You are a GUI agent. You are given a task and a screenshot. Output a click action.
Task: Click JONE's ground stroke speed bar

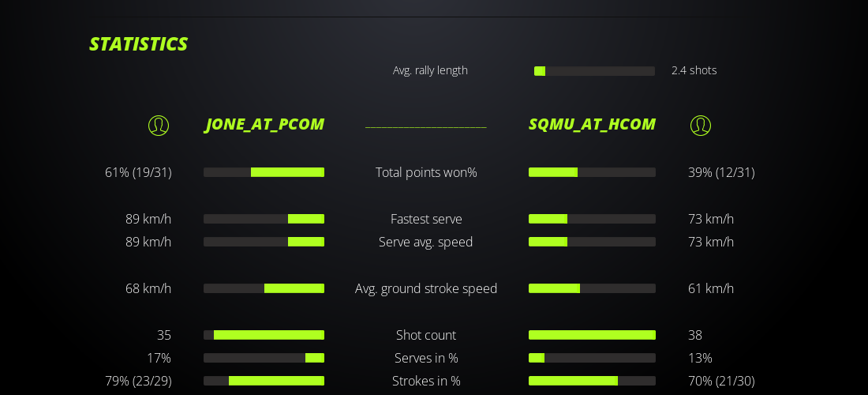pyautogui.click(x=264, y=288)
